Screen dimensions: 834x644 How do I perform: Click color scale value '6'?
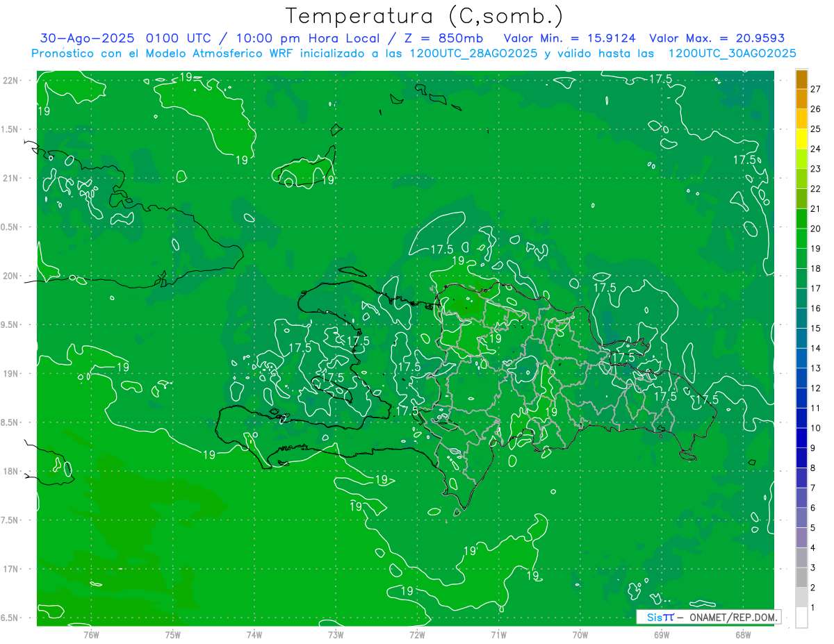click(x=812, y=508)
